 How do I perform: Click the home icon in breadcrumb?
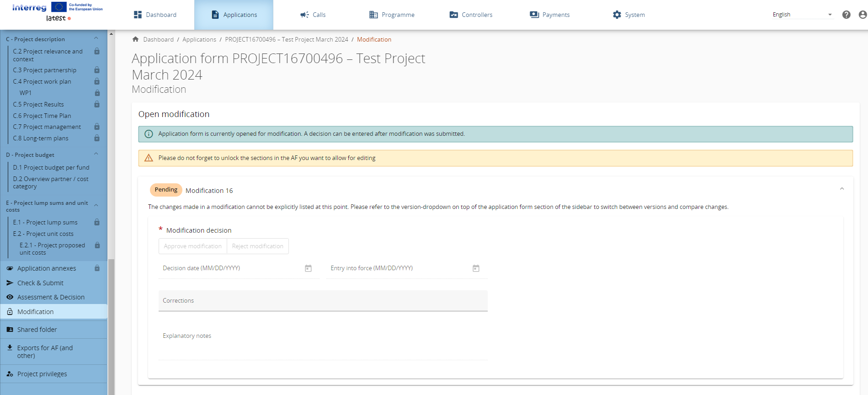[135, 39]
